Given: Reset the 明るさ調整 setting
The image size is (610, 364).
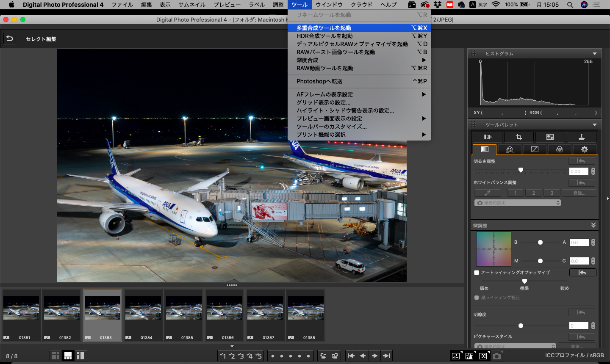Looking at the screenshot, I should coord(581,161).
